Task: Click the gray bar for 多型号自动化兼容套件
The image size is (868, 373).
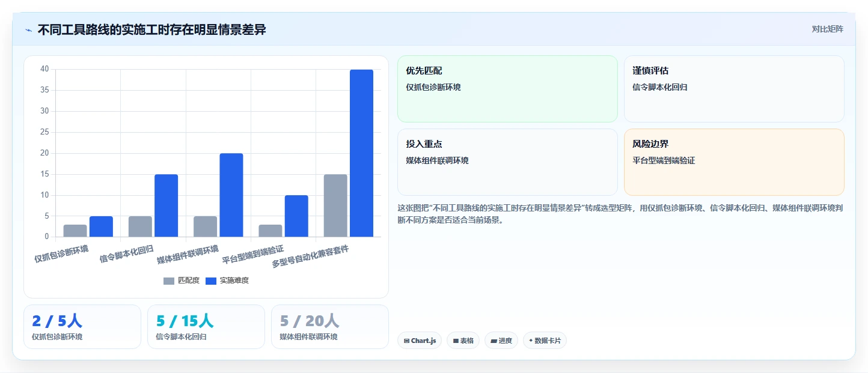Action: point(335,205)
